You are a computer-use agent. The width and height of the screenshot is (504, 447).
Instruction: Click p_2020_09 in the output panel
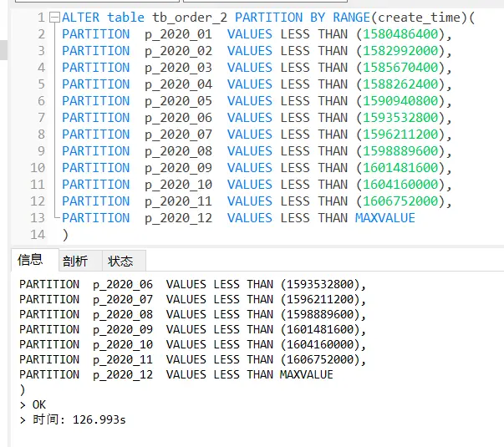click(x=123, y=330)
